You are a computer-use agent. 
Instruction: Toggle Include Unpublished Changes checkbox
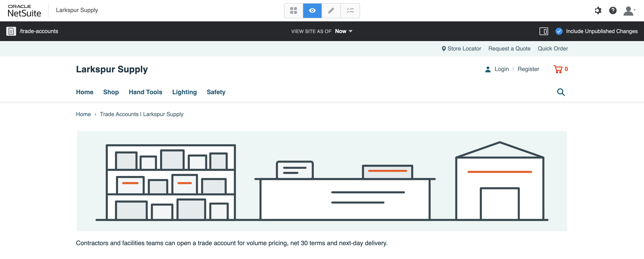click(559, 31)
